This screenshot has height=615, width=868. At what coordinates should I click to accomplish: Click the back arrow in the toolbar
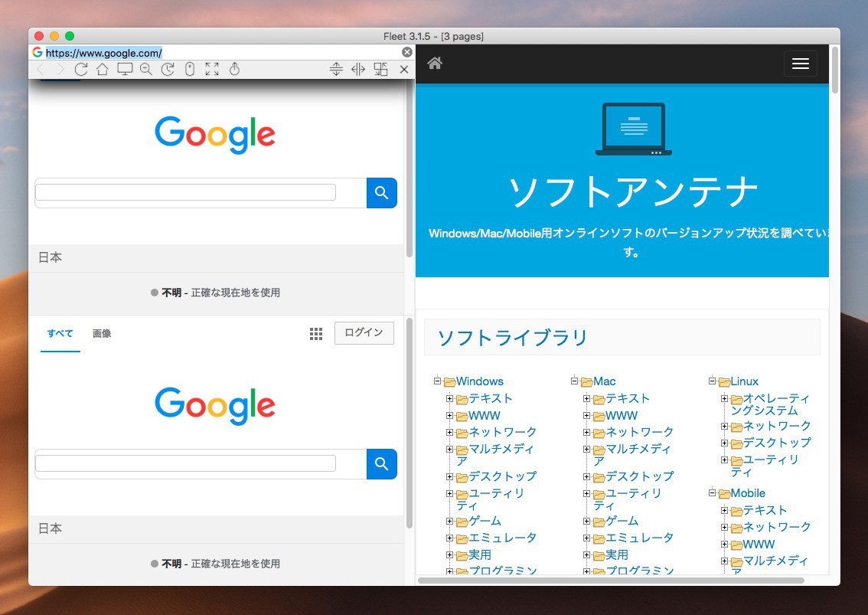40,69
